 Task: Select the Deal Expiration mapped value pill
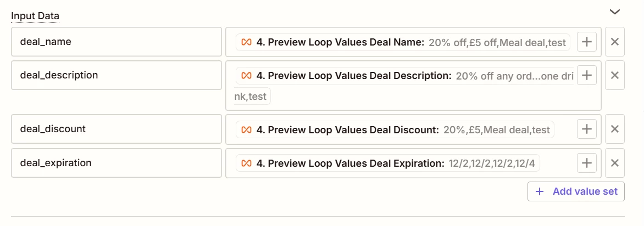(x=388, y=163)
